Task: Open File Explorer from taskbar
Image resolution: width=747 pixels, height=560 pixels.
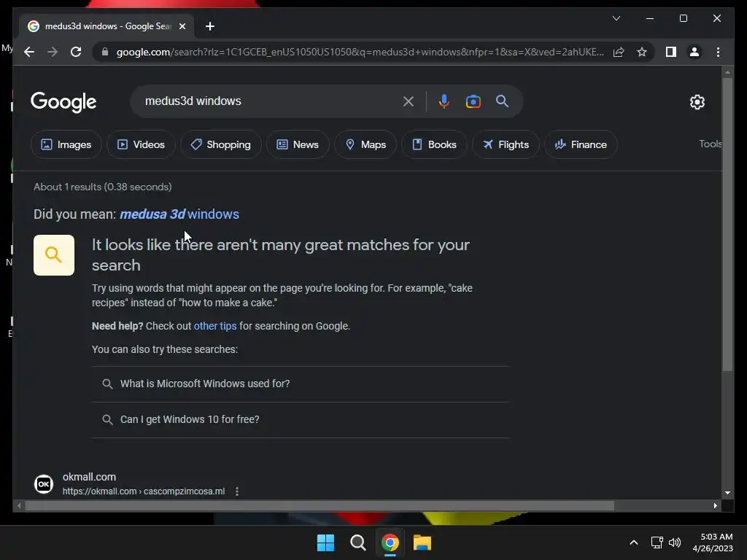Action: point(422,542)
